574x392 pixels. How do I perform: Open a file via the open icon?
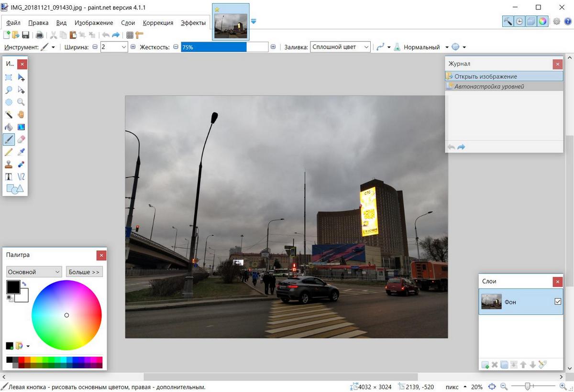tap(16, 34)
